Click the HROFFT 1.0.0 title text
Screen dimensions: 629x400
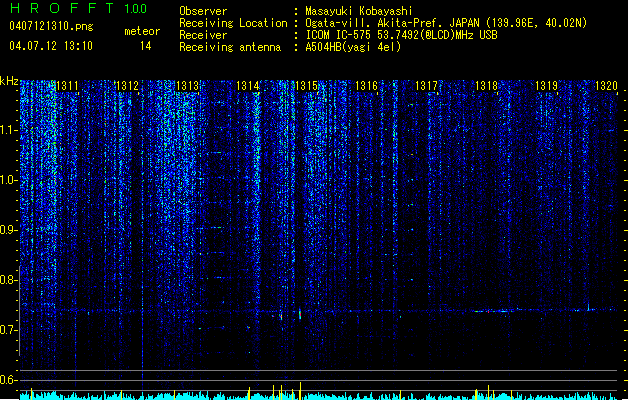pyautogui.click(x=78, y=8)
